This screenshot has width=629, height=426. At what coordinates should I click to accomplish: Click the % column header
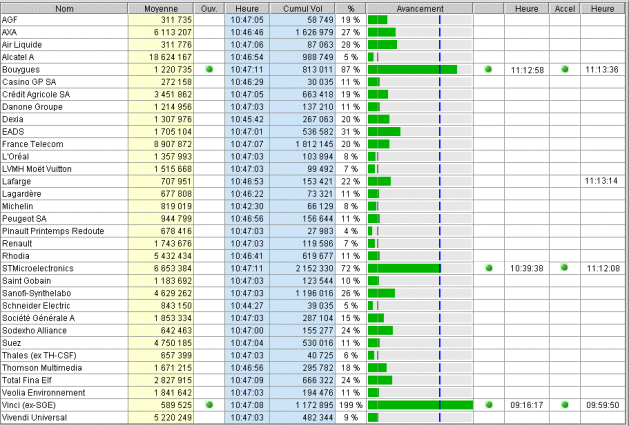point(351,8)
